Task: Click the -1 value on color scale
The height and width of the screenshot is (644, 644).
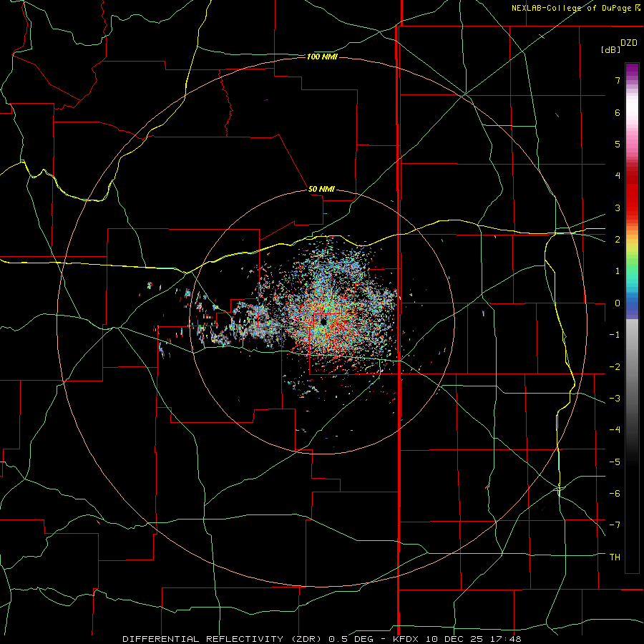Action: pyautogui.click(x=615, y=335)
